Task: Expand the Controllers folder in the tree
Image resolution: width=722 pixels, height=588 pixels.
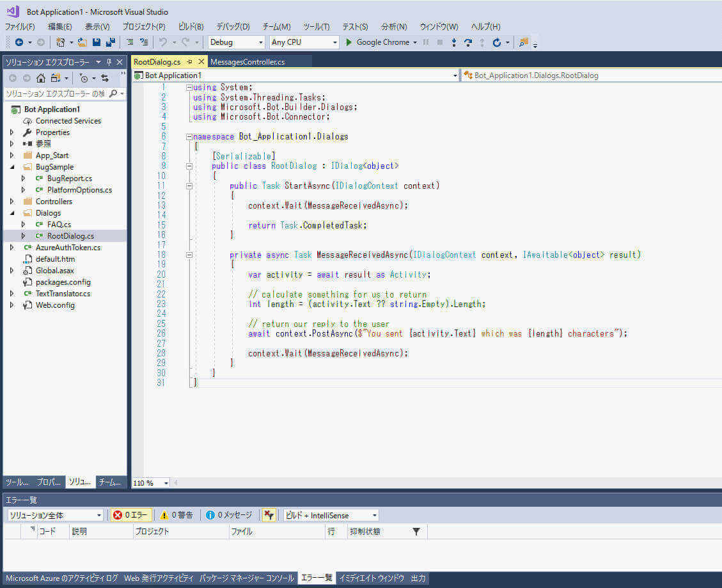Action: (12, 202)
